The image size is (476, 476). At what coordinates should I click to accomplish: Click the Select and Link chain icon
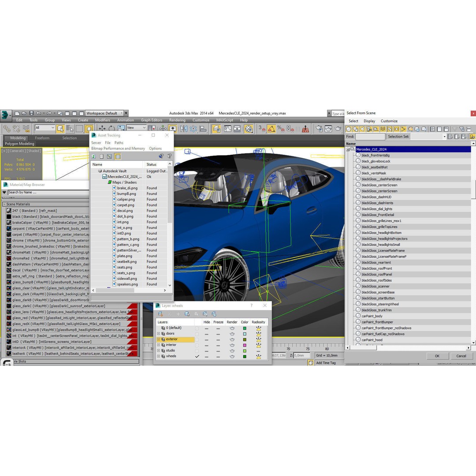click(x=7, y=129)
